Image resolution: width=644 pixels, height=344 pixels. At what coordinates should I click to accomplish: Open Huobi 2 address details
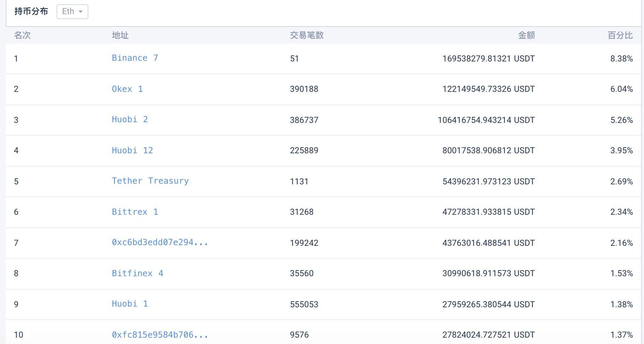pos(130,119)
